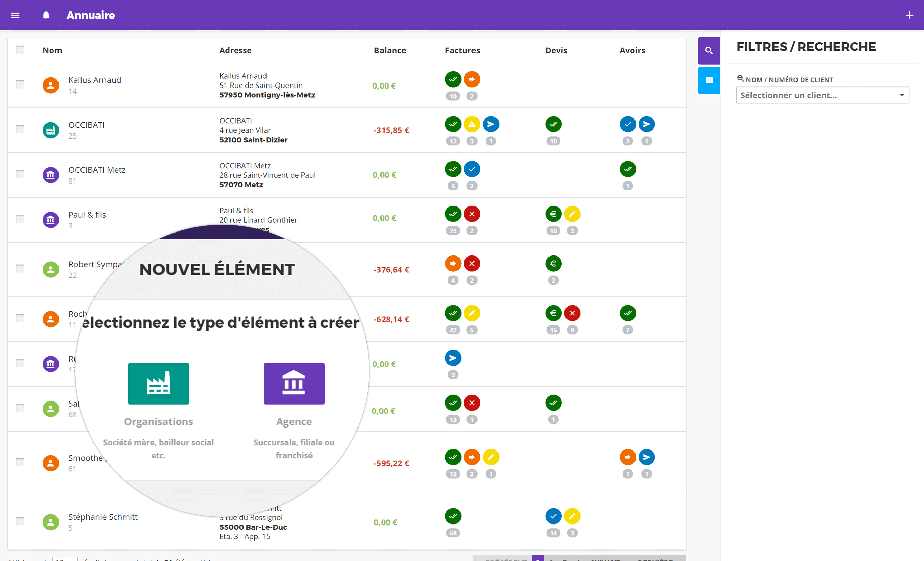
Task: Click Kallus Arnaud orange arrow invoice icon
Action: click(x=472, y=79)
